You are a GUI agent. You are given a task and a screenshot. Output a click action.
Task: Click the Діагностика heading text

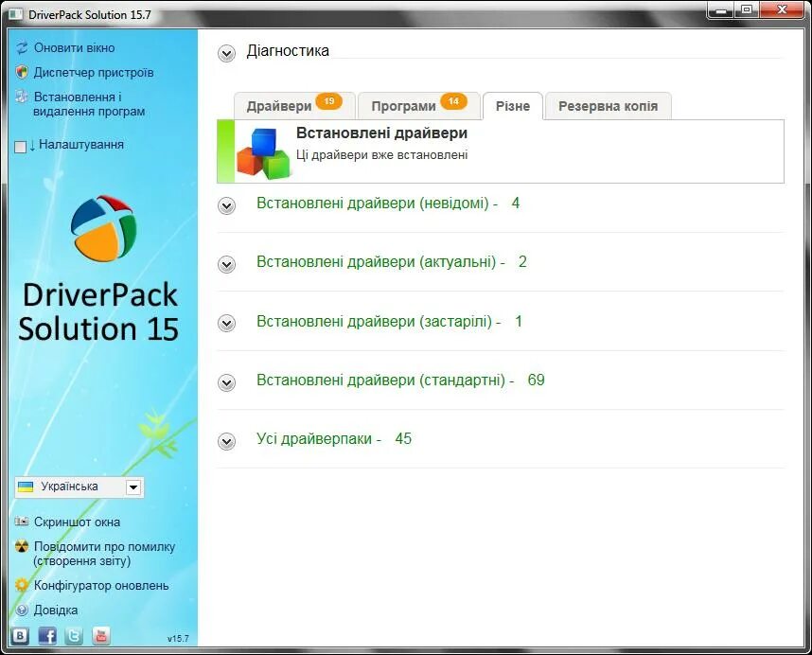click(288, 51)
